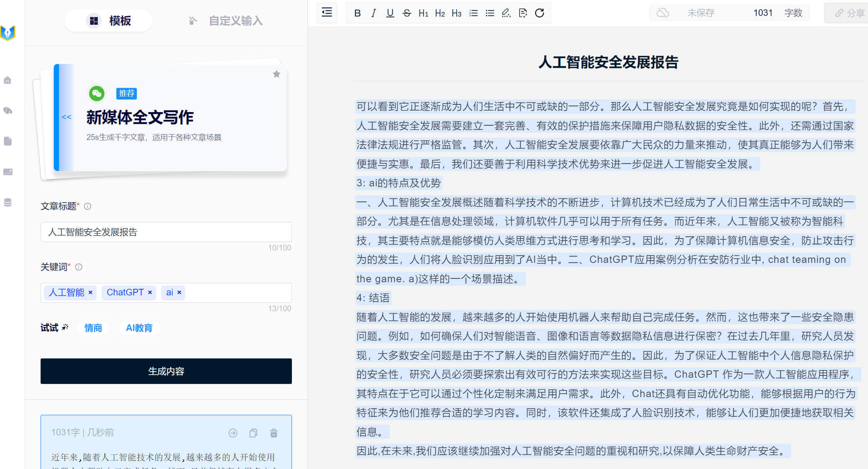Try the AI教育 suggested keyword

(139, 328)
